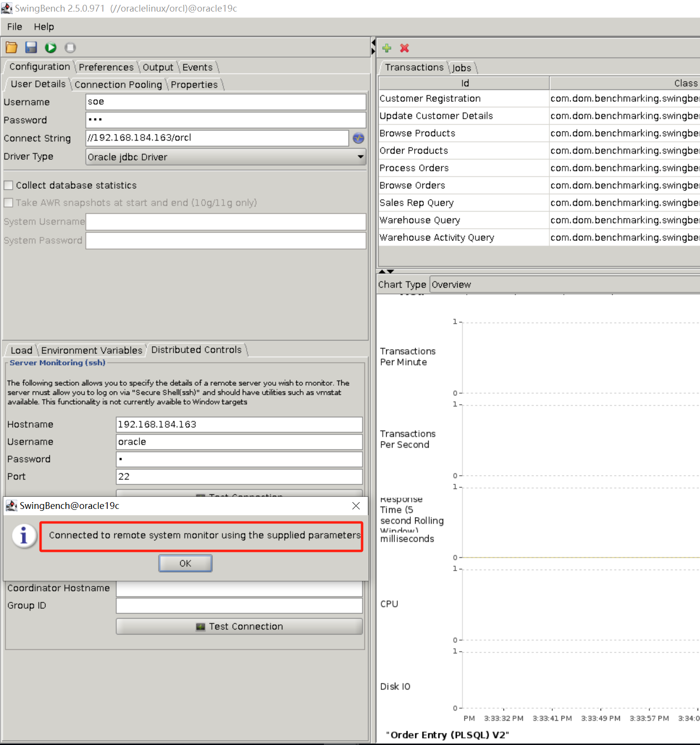Select the Warehouse Query transaction row

(539, 220)
